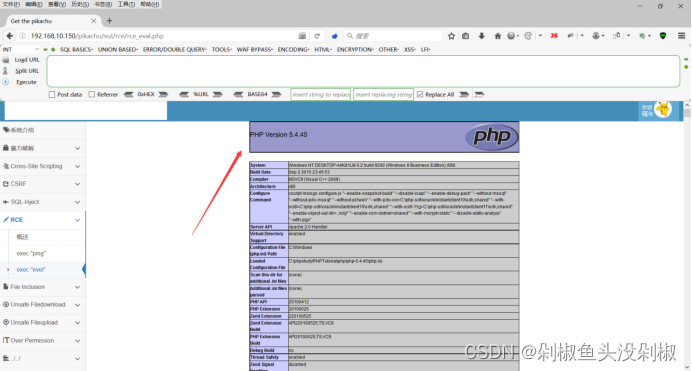Image resolution: width=692 pixels, height=371 pixels.
Task: Open the HTML dropdown menu
Action: tap(323, 49)
